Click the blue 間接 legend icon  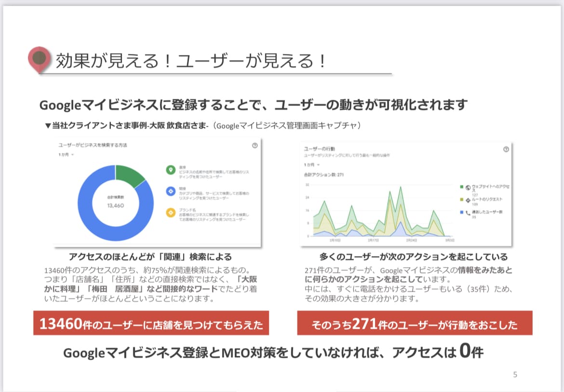click(x=171, y=191)
